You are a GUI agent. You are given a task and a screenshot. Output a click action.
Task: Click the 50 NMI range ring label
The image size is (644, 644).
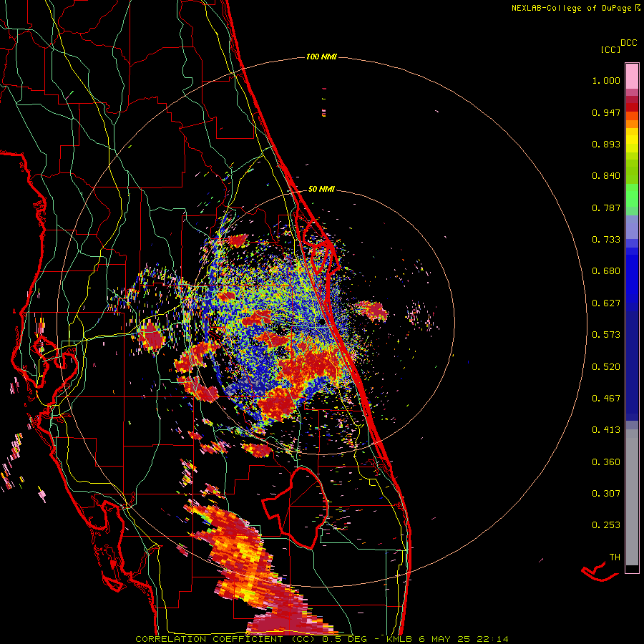(x=321, y=189)
